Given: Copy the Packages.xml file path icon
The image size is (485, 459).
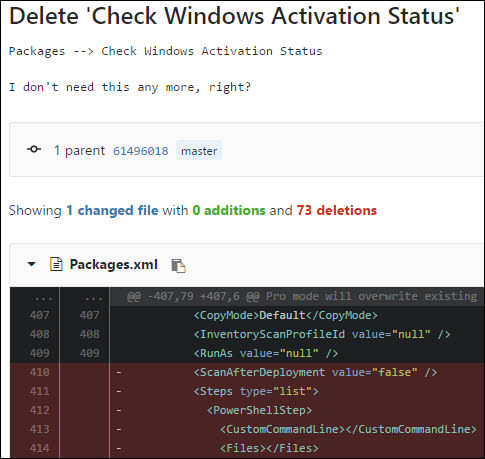Looking at the screenshot, I should point(178,266).
